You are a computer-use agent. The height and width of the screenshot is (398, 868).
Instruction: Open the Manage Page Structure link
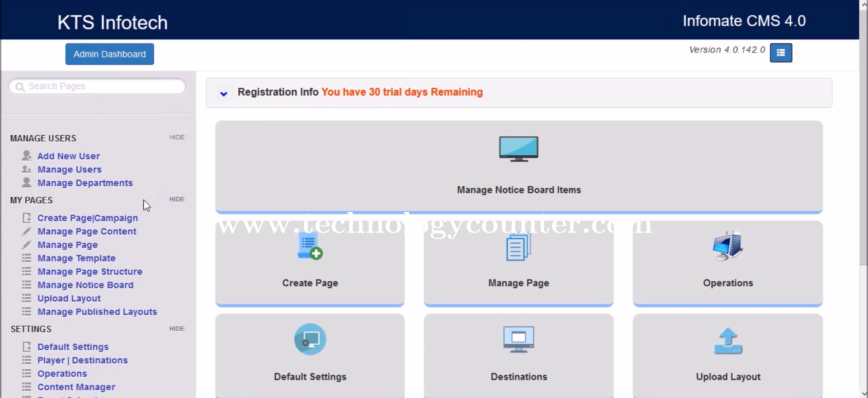coord(90,272)
